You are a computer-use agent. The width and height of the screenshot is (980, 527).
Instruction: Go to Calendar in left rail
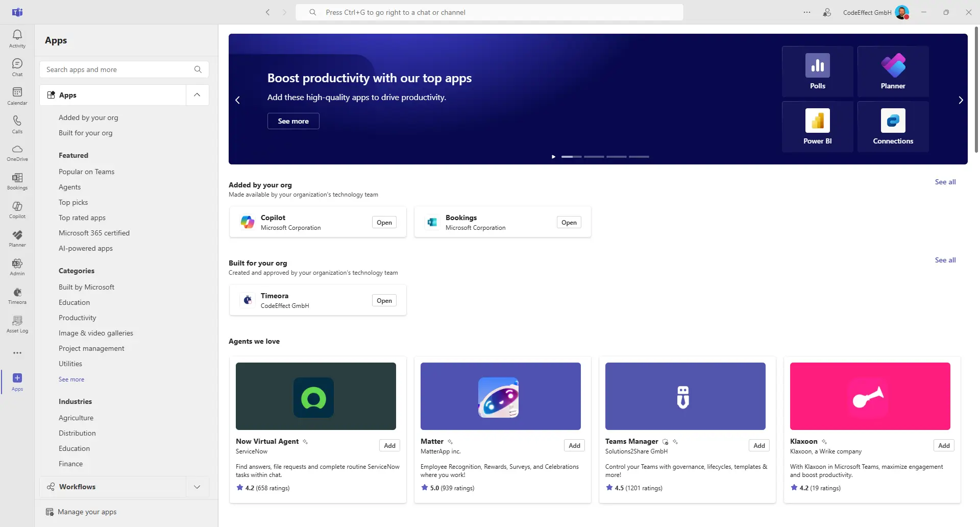click(x=17, y=96)
